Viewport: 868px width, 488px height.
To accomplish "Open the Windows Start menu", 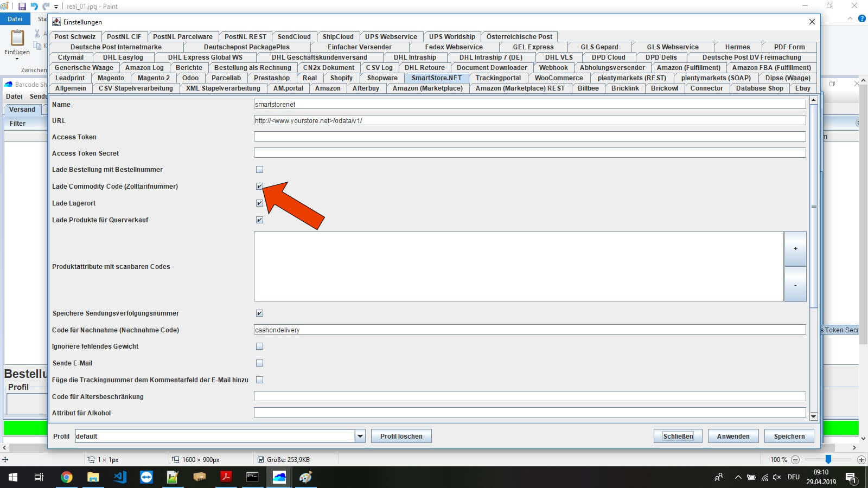I will pyautogui.click(x=13, y=477).
